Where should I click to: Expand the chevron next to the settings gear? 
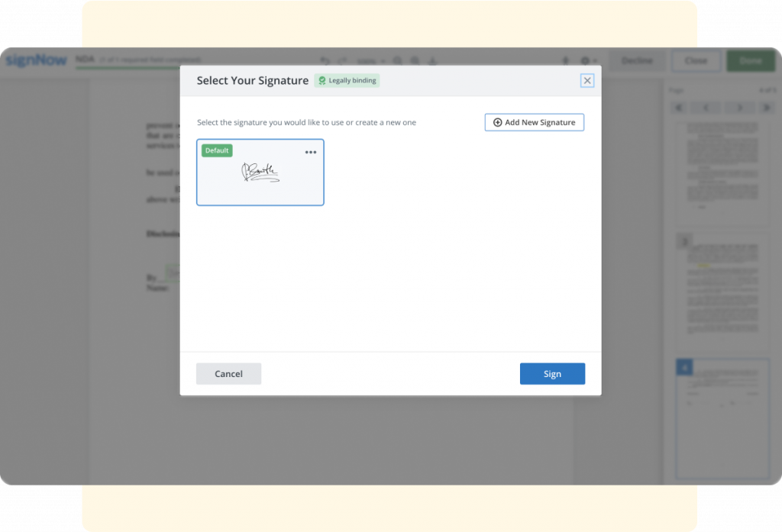pyautogui.click(x=595, y=60)
